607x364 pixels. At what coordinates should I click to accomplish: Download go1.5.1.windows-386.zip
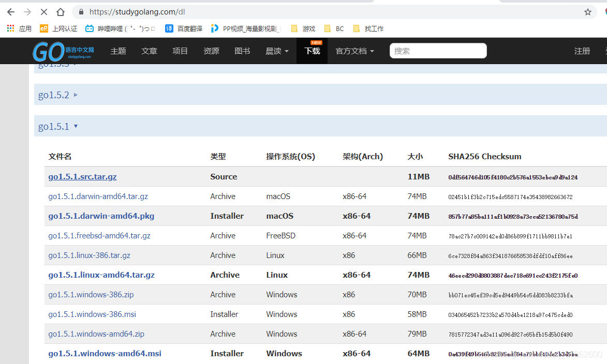(91, 295)
